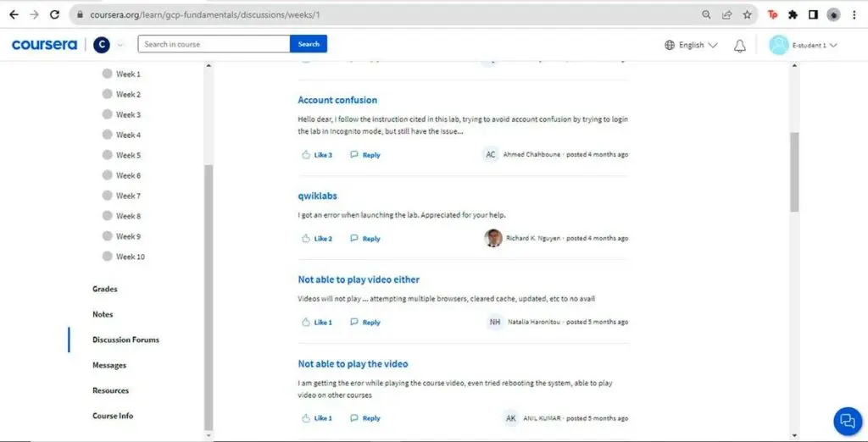Viewport: 868px width, 442px height.
Task: Click the browser back arrow
Action: tap(14, 15)
